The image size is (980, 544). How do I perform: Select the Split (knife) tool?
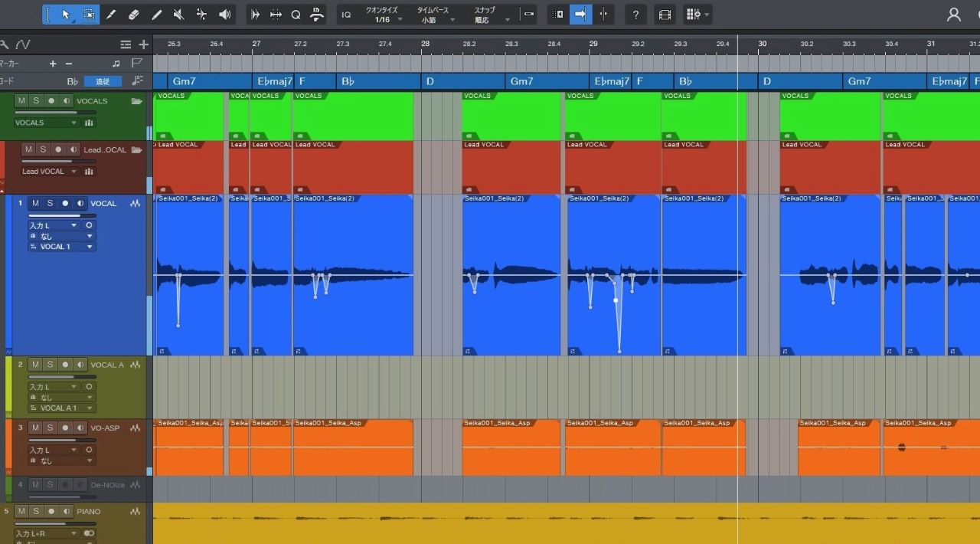111,15
